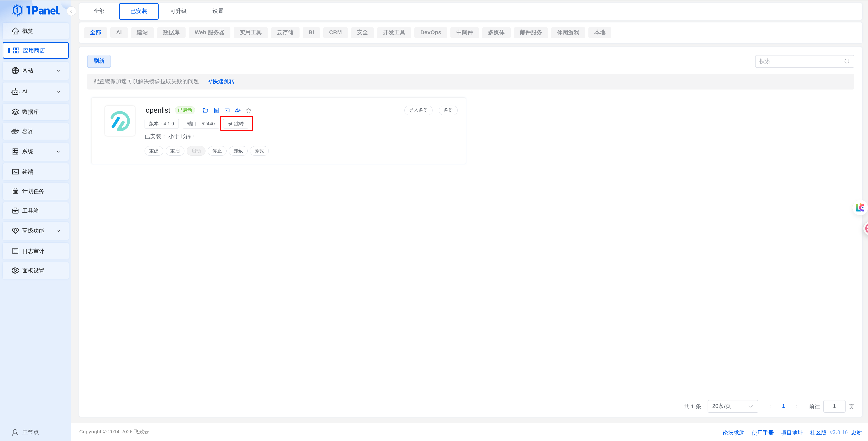Click the 刷新 refresh button
868x441 pixels.
pyautogui.click(x=99, y=61)
